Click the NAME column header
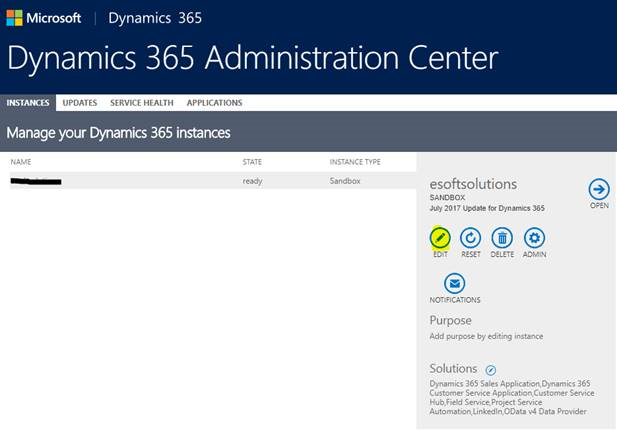Image resolution: width=617 pixels, height=430 pixels. click(x=21, y=162)
